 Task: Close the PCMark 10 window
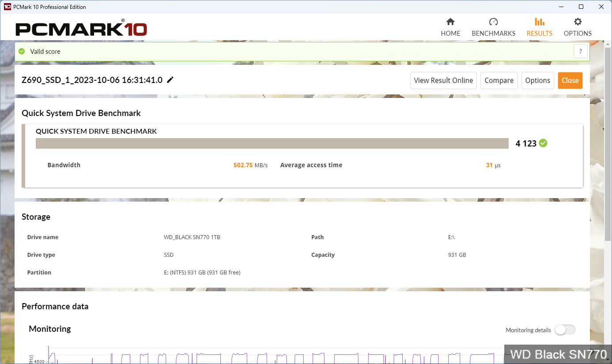tap(601, 7)
